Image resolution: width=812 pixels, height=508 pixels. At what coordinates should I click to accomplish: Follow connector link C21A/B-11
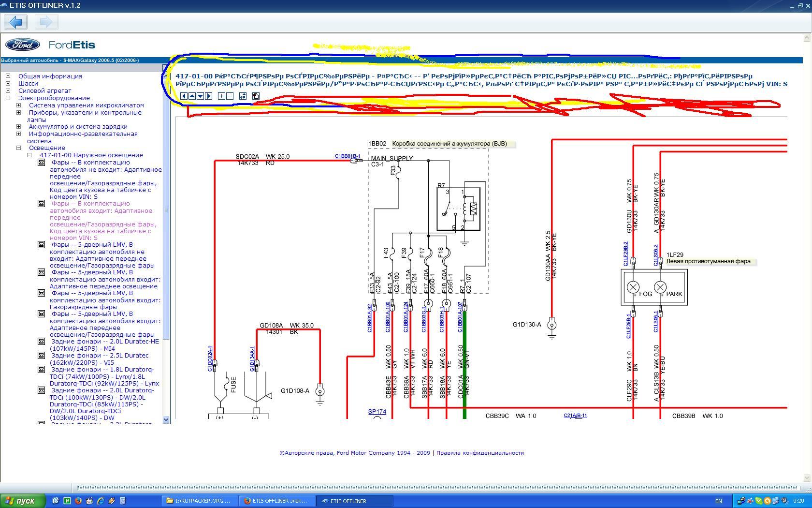[575, 416]
